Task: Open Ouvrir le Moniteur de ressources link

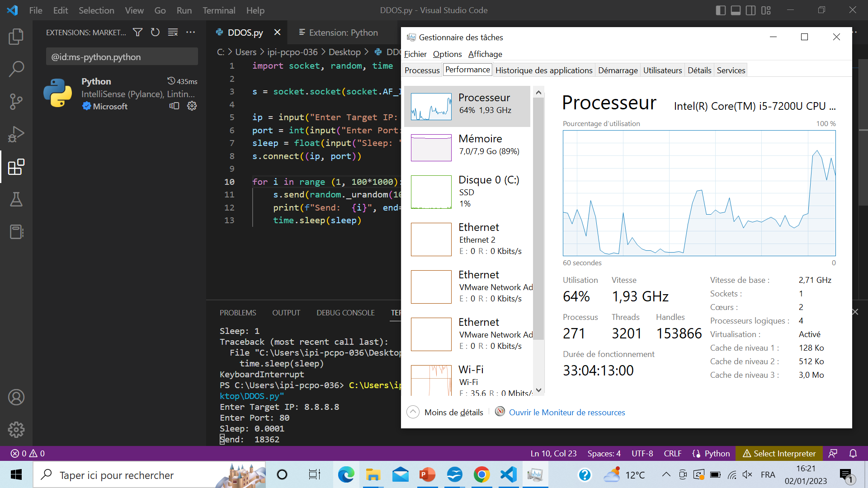Action: (x=567, y=412)
